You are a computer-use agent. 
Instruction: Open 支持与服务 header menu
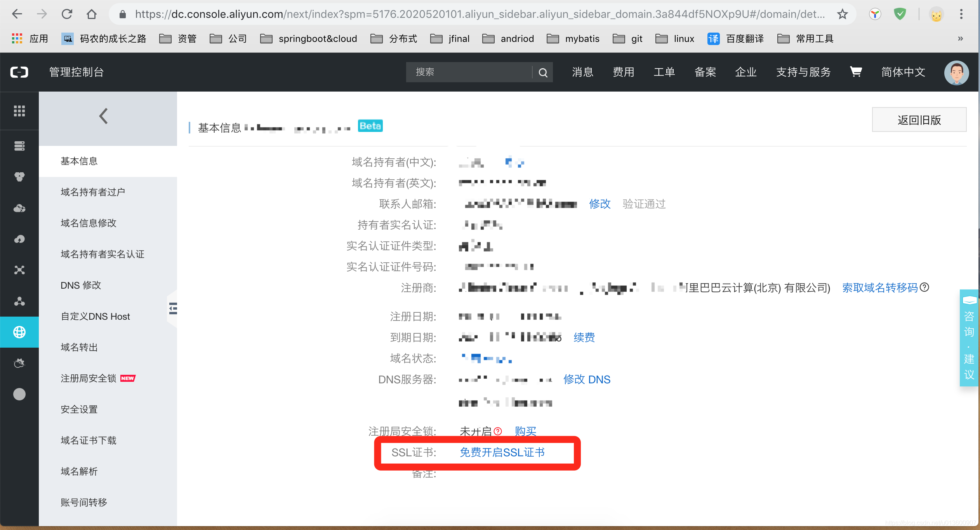coord(803,72)
